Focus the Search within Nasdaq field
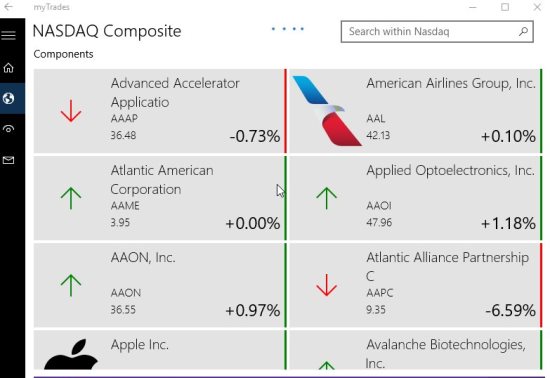This screenshot has width=550, height=378. [437, 32]
